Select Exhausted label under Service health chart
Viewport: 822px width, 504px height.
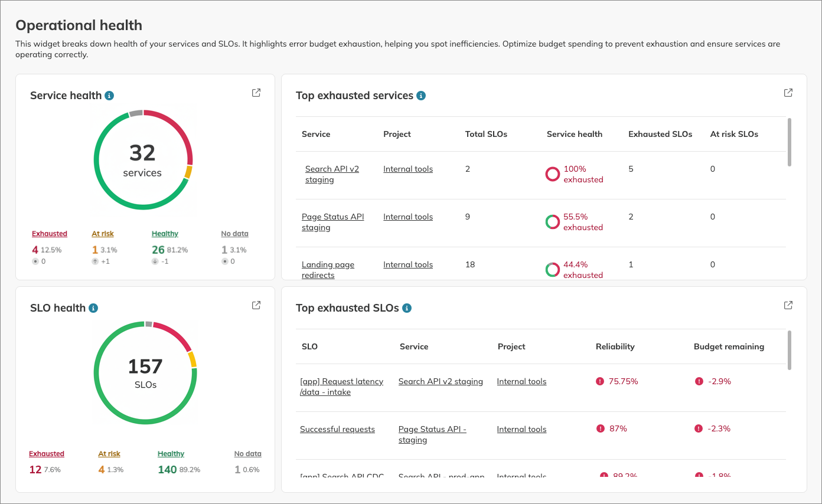(50, 234)
